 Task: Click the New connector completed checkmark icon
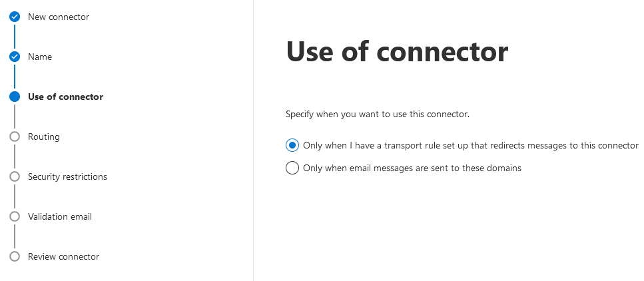15,17
